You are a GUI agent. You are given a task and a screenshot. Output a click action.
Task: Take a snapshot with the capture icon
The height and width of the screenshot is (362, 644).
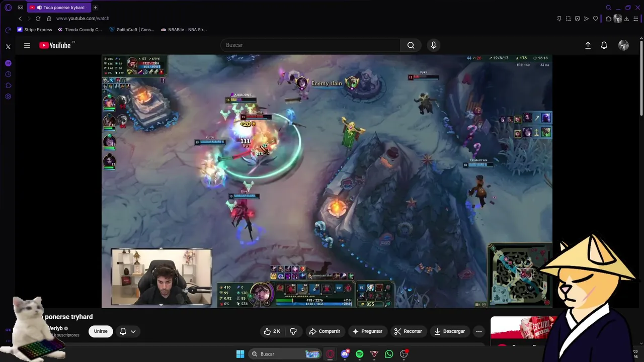tap(568, 19)
